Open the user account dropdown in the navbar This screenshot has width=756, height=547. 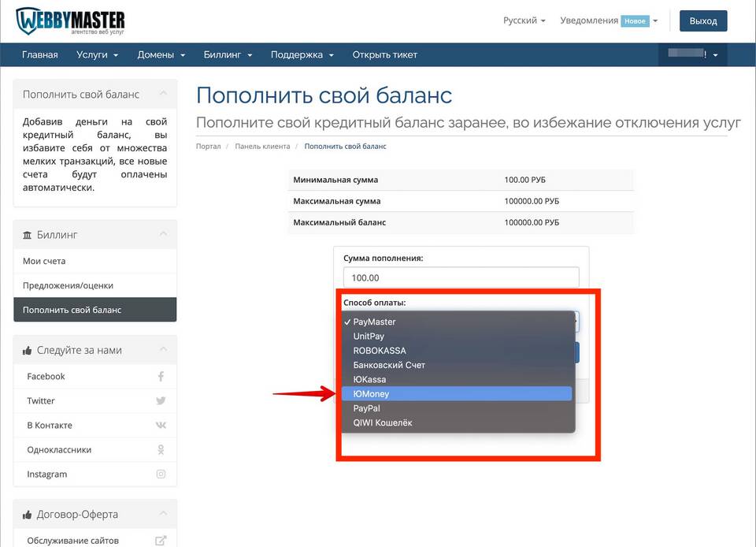click(693, 54)
